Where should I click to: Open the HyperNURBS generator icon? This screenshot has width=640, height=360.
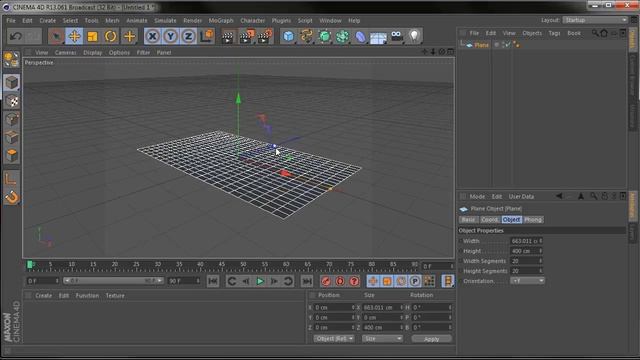click(x=324, y=36)
